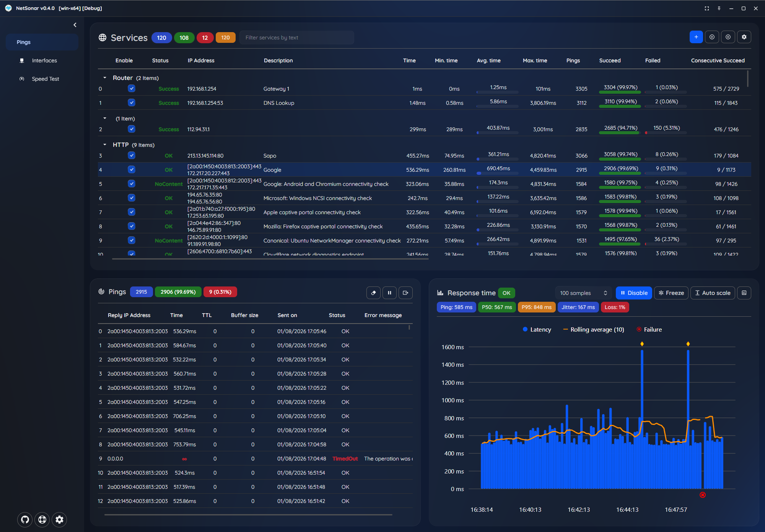The image size is (765, 532).
Task: Select the Pings navigation item
Action: click(42, 42)
